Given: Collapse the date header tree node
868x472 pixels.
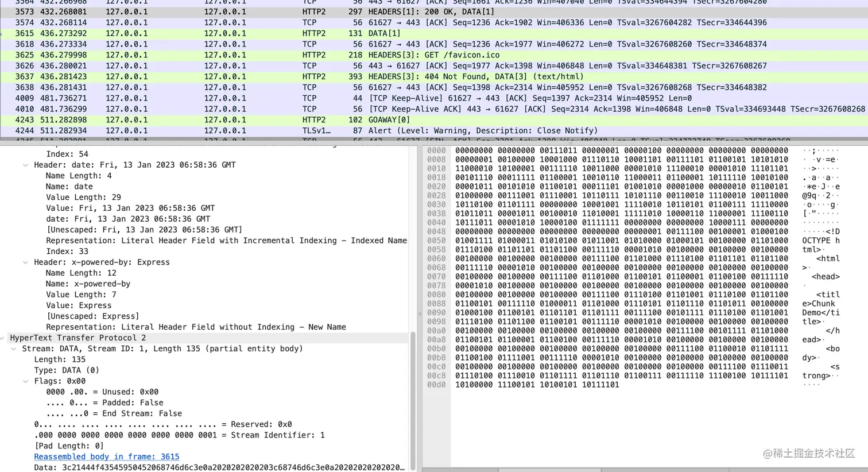Looking at the screenshot, I should (25, 165).
